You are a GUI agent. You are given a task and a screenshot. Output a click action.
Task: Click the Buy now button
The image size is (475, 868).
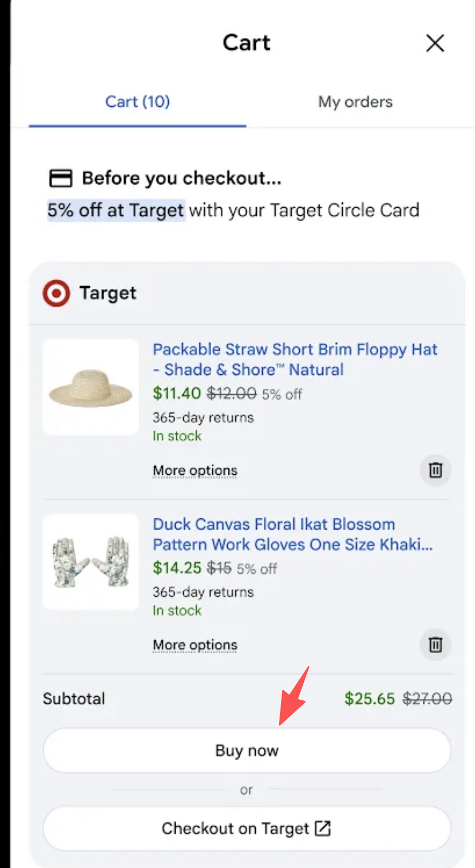tap(247, 750)
